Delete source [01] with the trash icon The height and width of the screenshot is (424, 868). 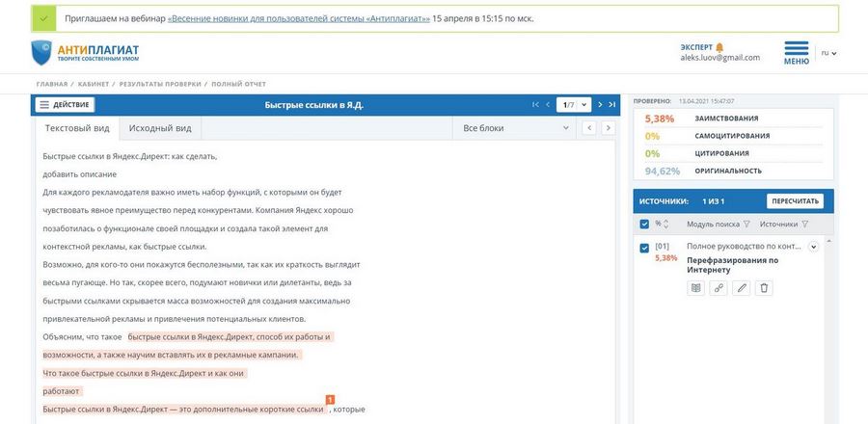pyautogui.click(x=764, y=288)
